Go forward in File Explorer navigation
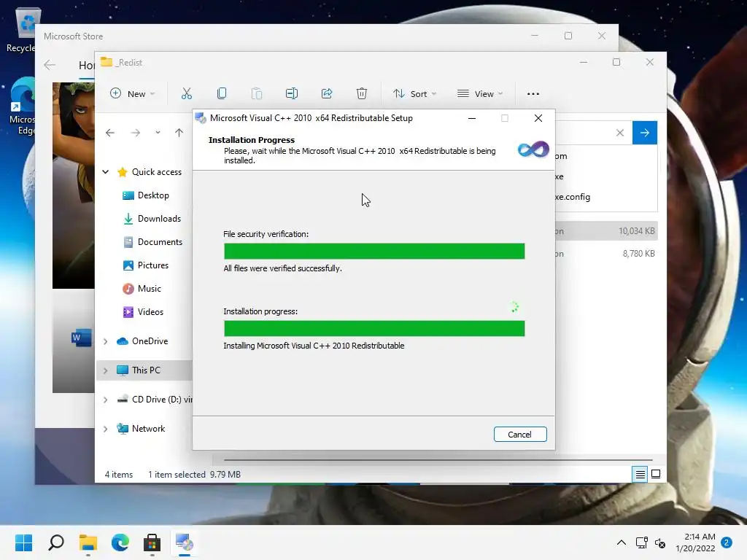The image size is (747, 560). pos(136,133)
